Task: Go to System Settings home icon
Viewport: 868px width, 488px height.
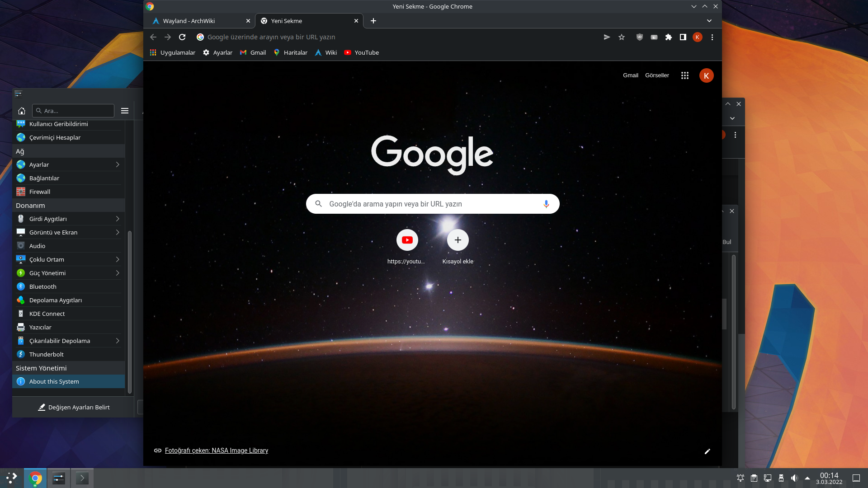Action: point(22,111)
